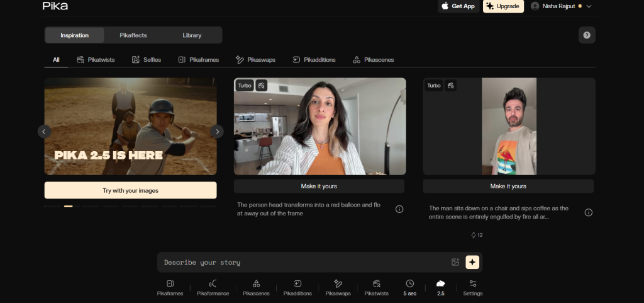Open the Pikascenes tool in bottom toolbar
The image size is (644, 303).
click(x=256, y=283)
